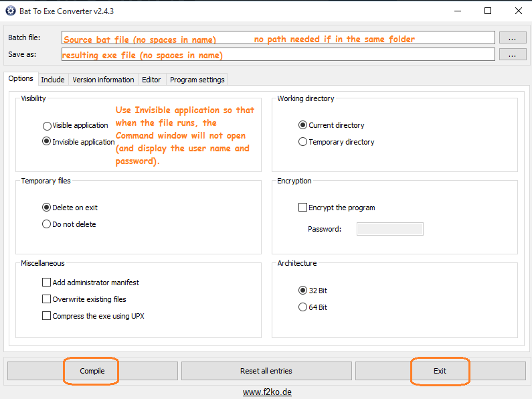Enable Encrypt the program checkbox
The height and width of the screenshot is (399, 532).
[303, 208]
